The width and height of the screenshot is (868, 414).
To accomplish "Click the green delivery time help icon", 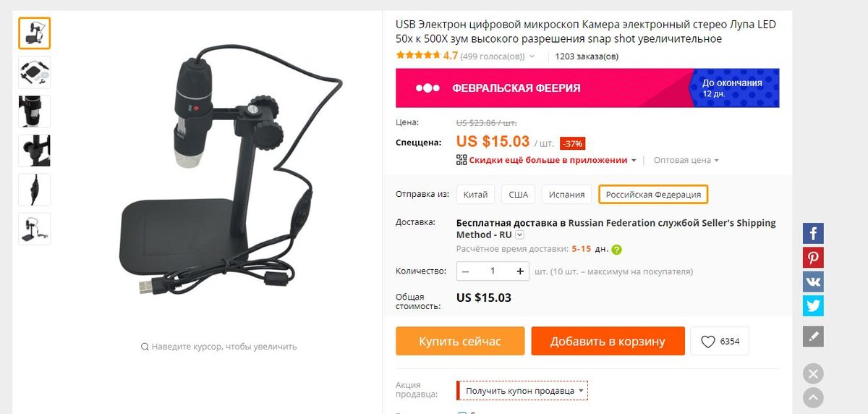I will [616, 250].
